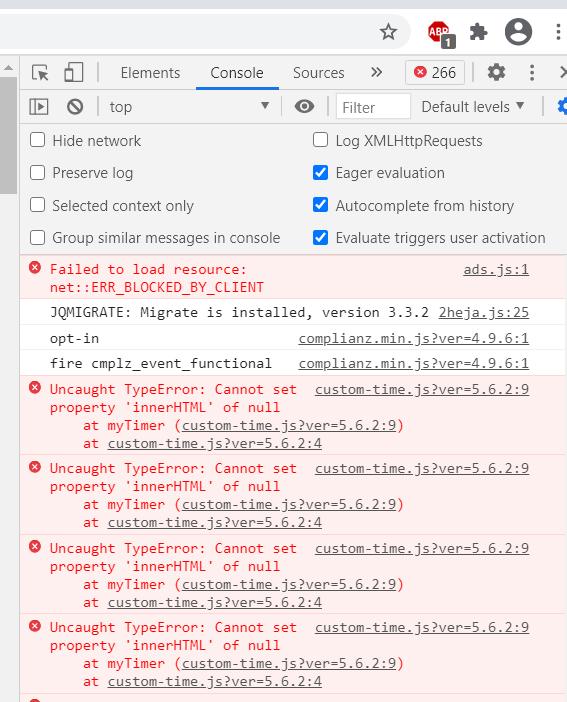The image size is (567, 702).
Task: Click the page scrollbar up arrow
Action: [8, 68]
